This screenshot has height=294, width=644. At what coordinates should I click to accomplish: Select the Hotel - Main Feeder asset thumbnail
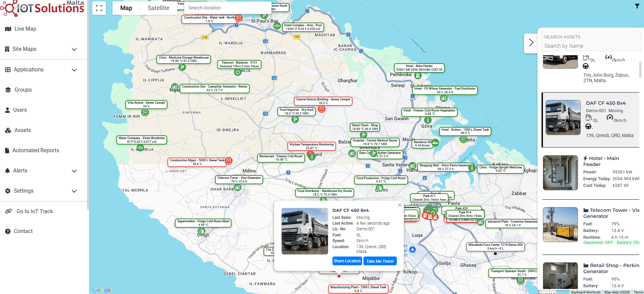click(560, 173)
